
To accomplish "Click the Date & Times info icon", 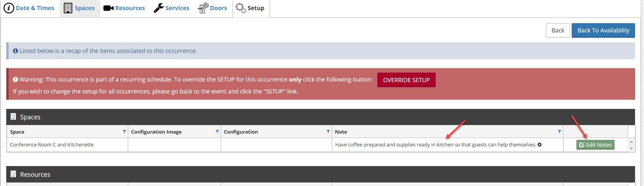I will click(x=9, y=8).
